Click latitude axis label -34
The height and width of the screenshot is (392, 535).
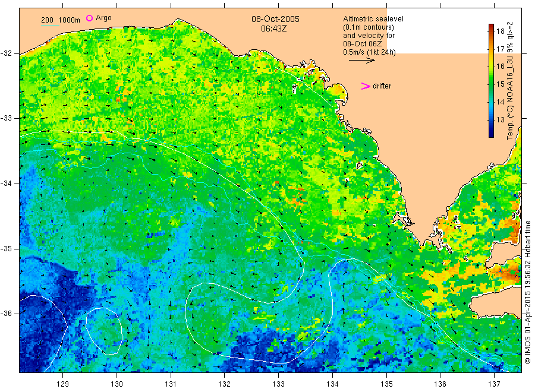pyautogui.click(x=6, y=184)
